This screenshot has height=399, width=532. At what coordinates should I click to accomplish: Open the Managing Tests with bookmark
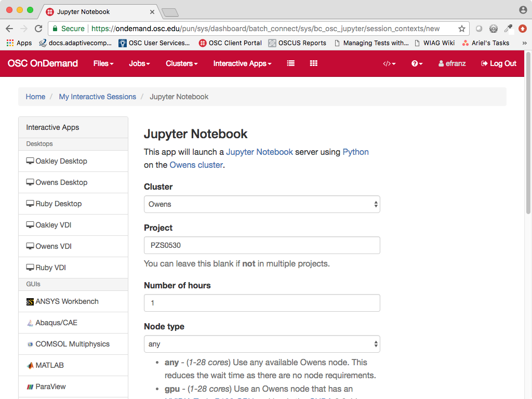[x=371, y=43]
